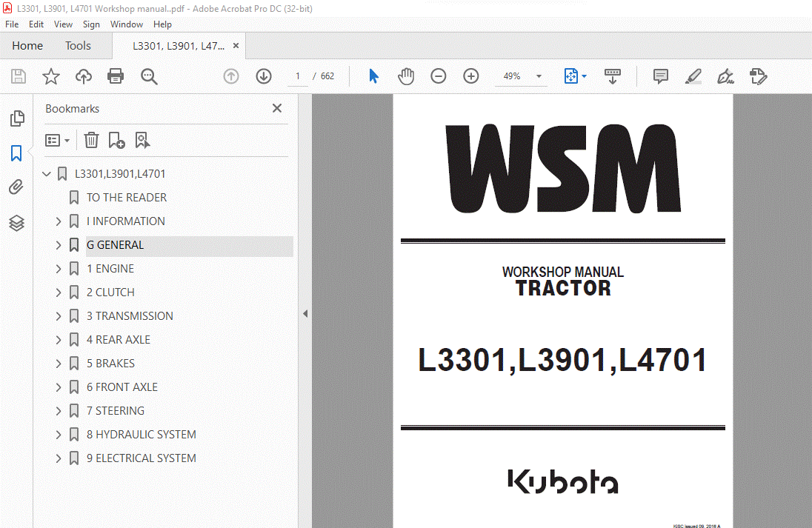
Task: Open the View menu
Action: [63, 24]
